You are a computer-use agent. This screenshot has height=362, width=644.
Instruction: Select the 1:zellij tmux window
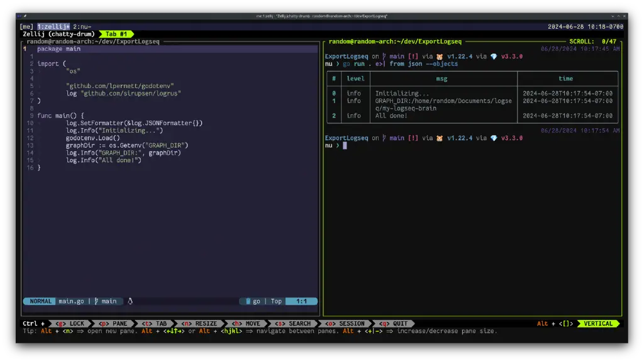pos(53,26)
